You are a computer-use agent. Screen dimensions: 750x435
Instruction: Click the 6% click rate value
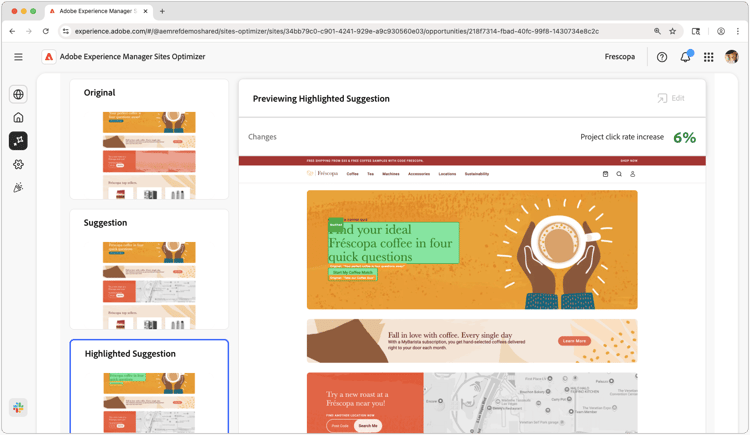pyautogui.click(x=684, y=138)
